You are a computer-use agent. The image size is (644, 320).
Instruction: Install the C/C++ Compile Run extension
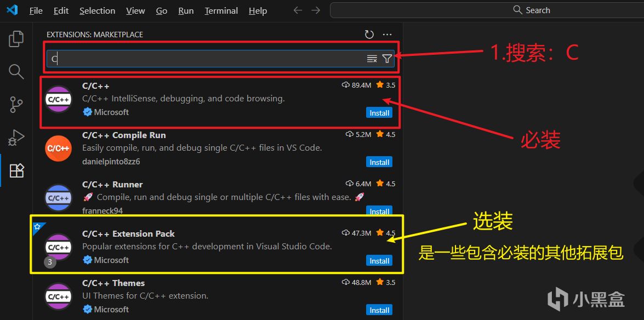pos(379,162)
